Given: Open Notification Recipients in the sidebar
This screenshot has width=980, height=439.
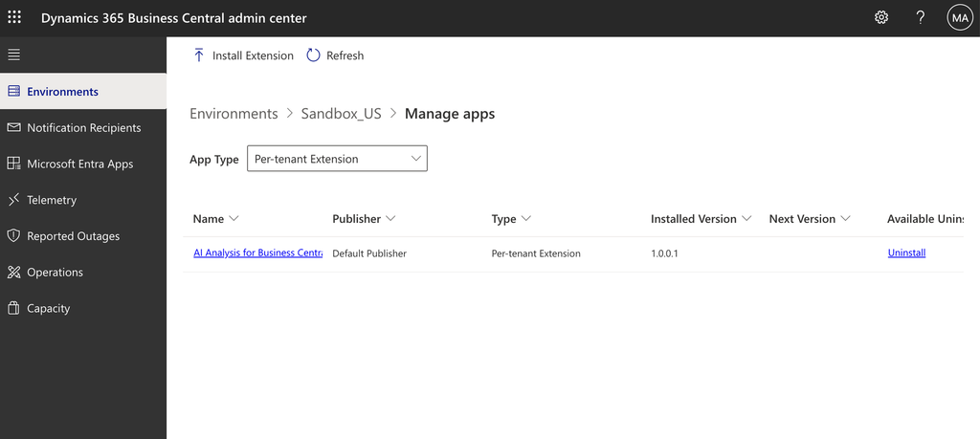Looking at the screenshot, I should (83, 127).
